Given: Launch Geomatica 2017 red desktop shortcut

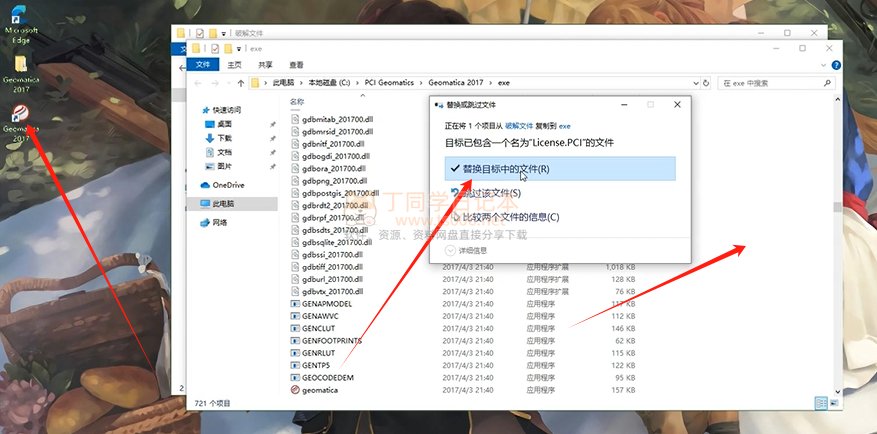Looking at the screenshot, I should [21, 117].
